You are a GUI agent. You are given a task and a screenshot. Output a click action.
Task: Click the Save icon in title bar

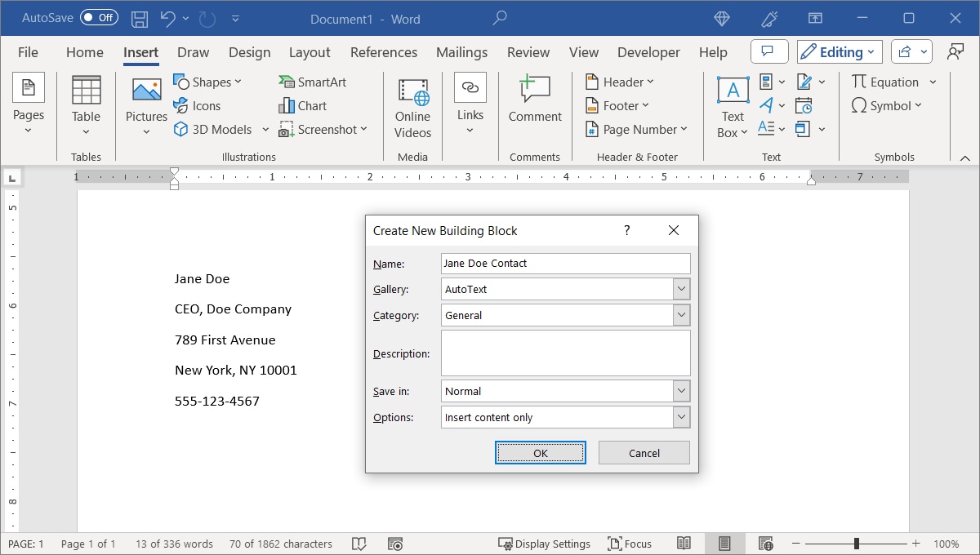point(140,18)
